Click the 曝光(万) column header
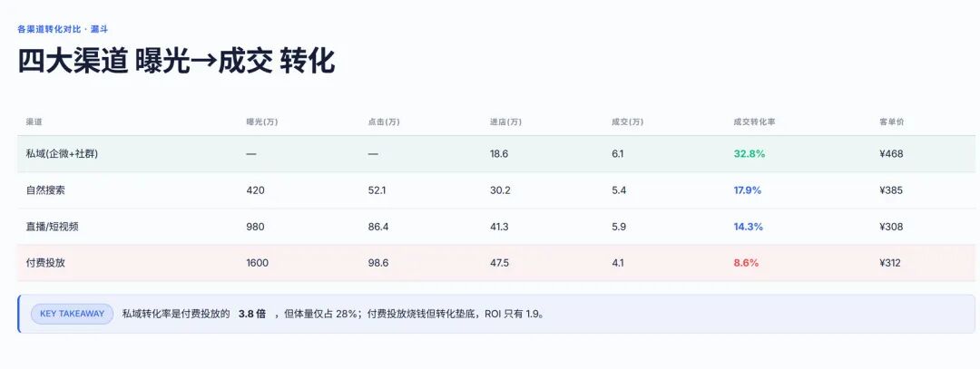Image resolution: width=980 pixels, height=369 pixels. 262,122
